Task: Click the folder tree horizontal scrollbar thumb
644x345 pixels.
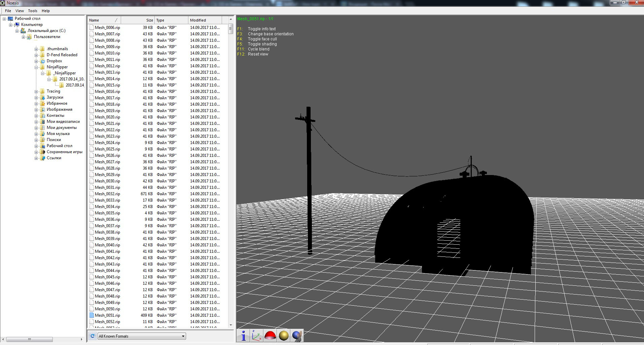Action: tap(30, 339)
